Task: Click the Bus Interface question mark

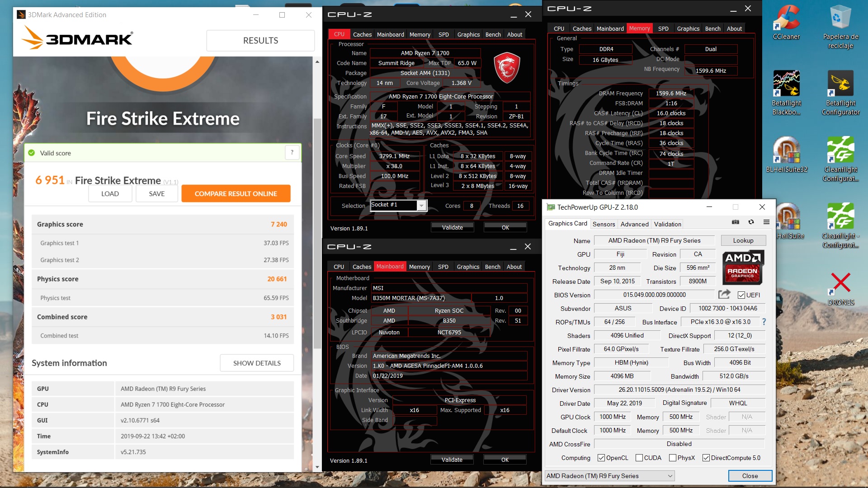Action: (x=764, y=322)
